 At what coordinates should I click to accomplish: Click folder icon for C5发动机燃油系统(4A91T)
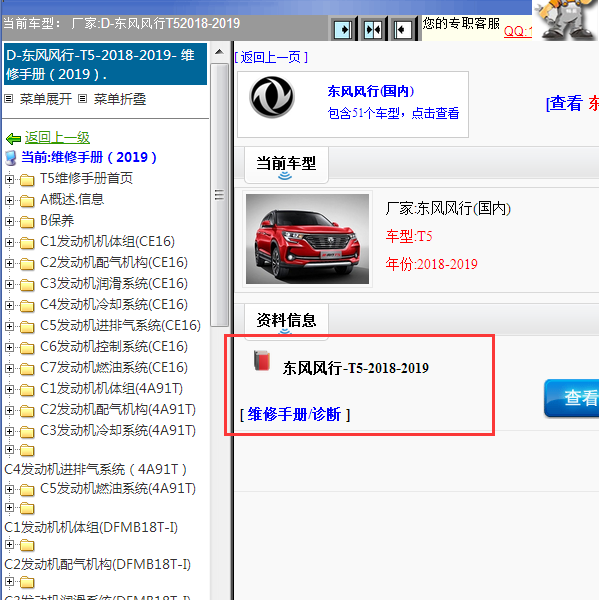point(27,490)
